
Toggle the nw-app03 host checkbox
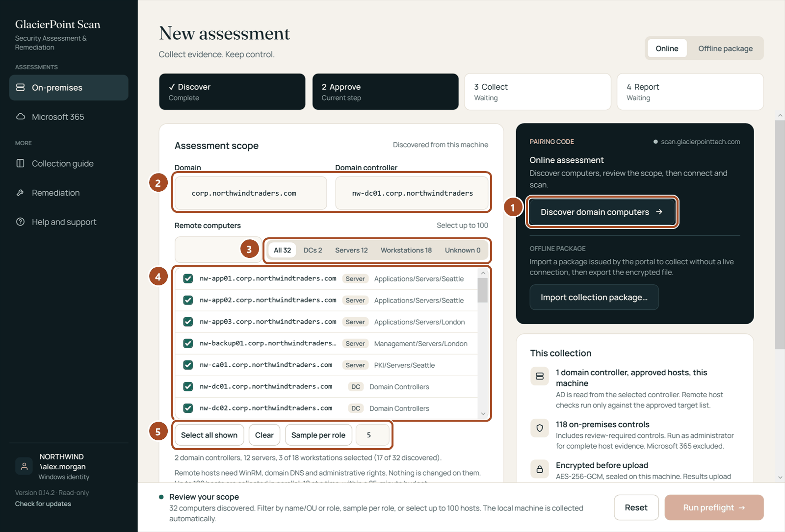click(188, 322)
